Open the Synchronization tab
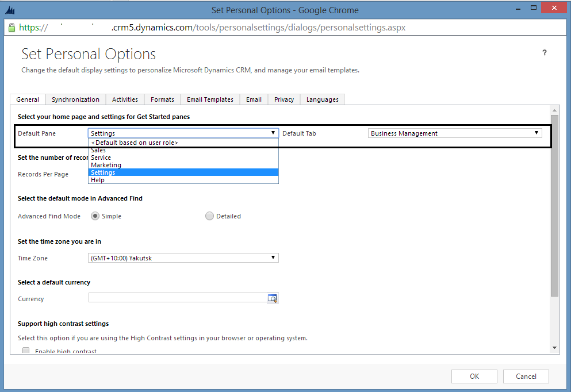The image size is (571, 392). click(x=75, y=99)
